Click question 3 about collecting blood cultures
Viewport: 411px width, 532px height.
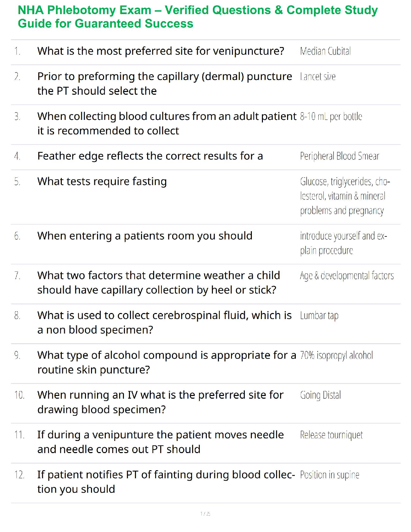click(167, 123)
